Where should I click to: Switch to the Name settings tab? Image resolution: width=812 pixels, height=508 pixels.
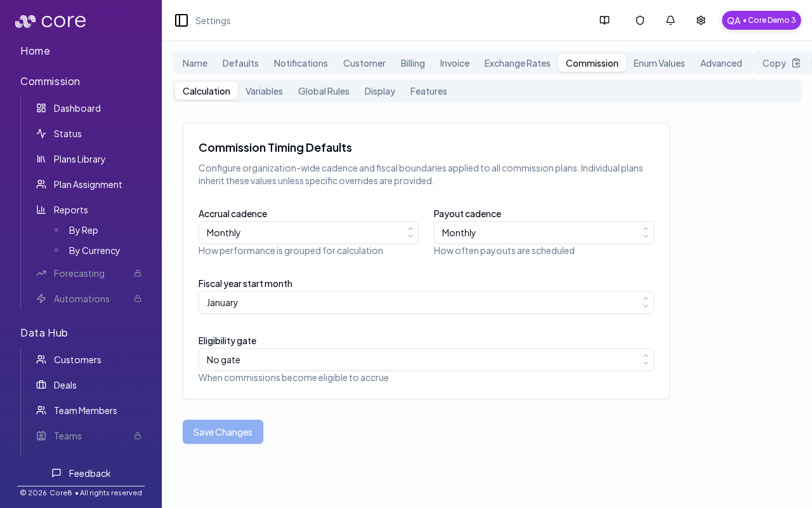coord(195,63)
